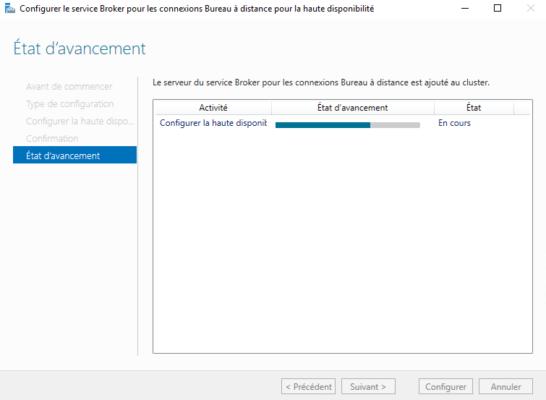Click the État column header
Image resolution: width=546 pixels, height=400 pixels.
[474, 108]
